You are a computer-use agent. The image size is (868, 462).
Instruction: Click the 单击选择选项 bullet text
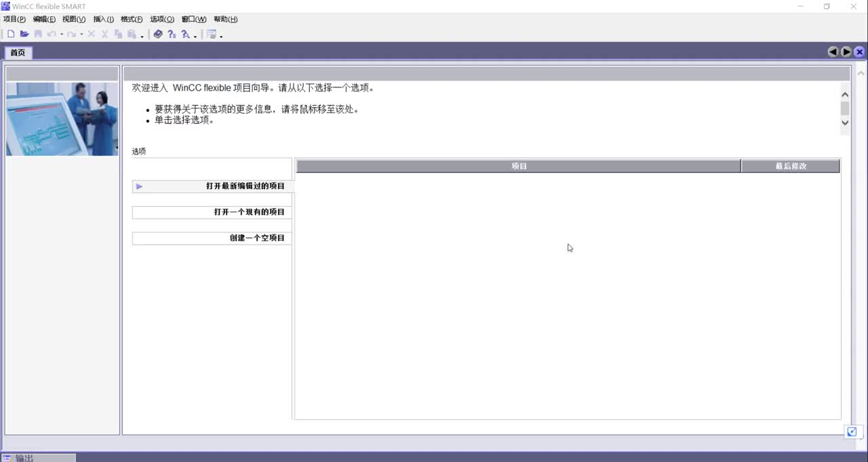pos(184,120)
